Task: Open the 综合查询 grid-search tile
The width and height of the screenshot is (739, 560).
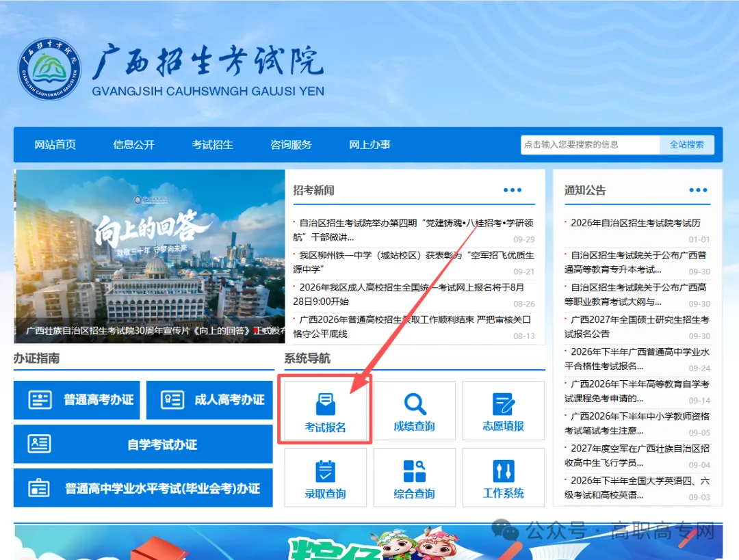Action: click(414, 477)
